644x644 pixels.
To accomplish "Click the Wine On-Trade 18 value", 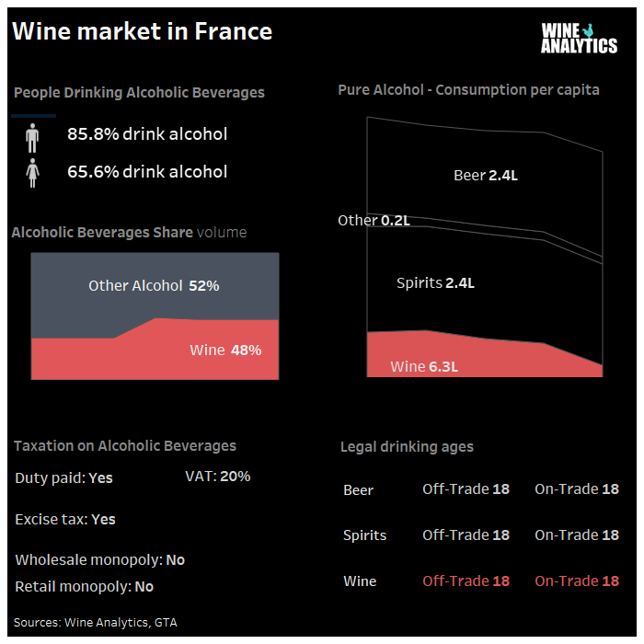I will 577,581.
